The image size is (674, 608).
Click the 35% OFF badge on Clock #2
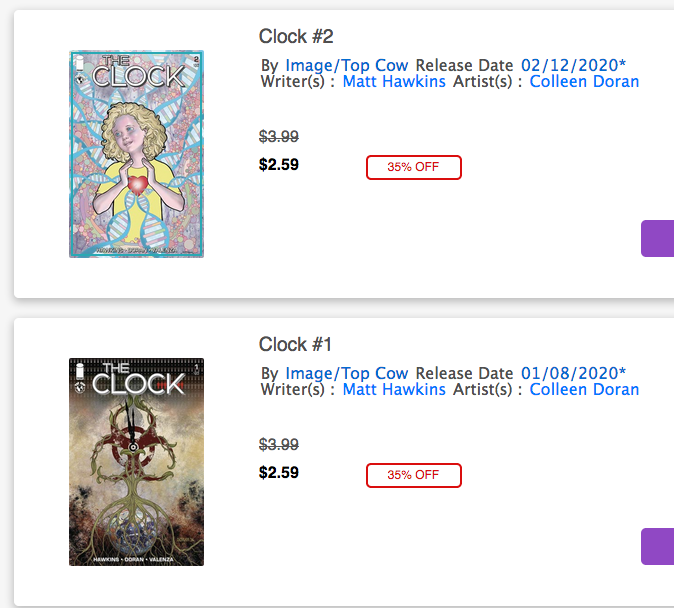point(414,167)
